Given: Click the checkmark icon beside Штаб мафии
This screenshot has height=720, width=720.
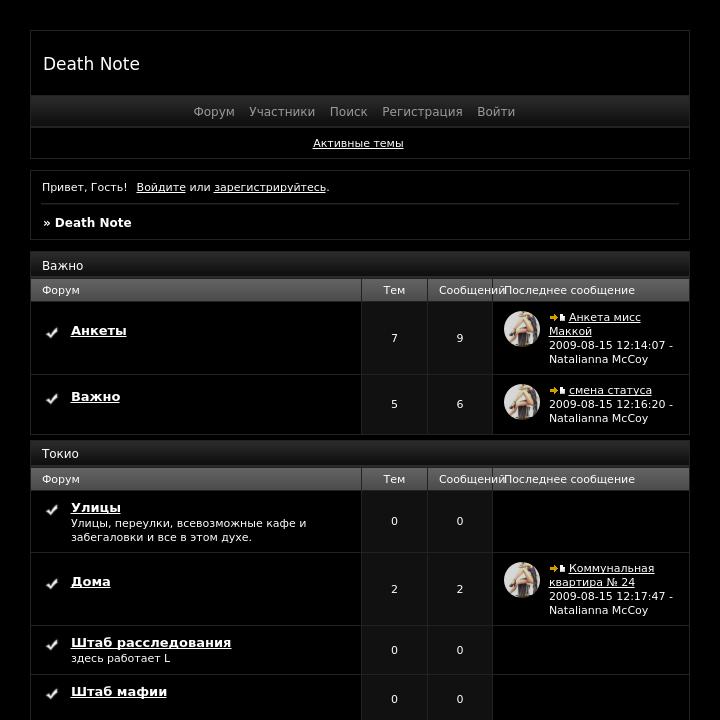Looking at the screenshot, I should (52, 693).
